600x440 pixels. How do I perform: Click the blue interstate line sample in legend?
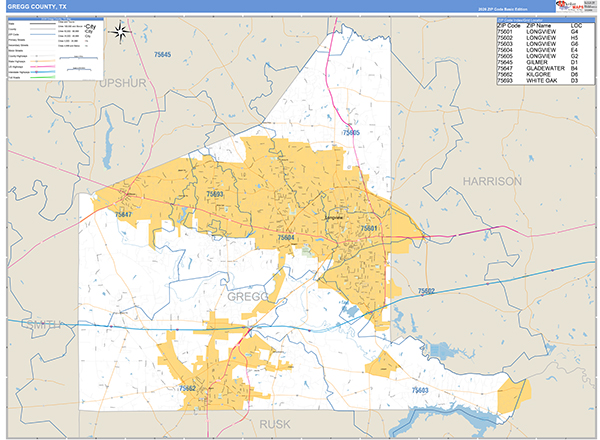pyautogui.click(x=42, y=72)
